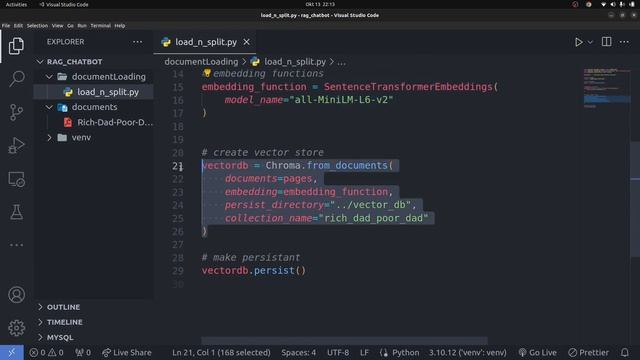640x360 pixels.
Task: Open Explorer views and more actions
Action: coord(138,42)
